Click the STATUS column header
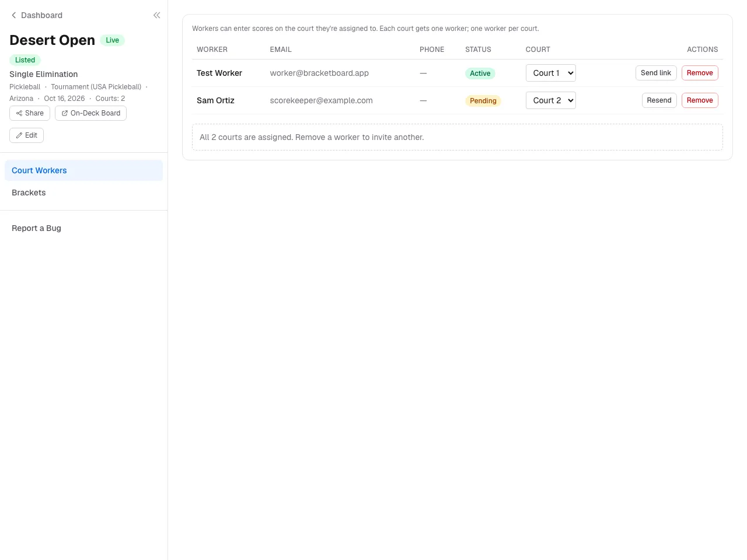Viewport: 747px width, 560px height. tap(478, 50)
